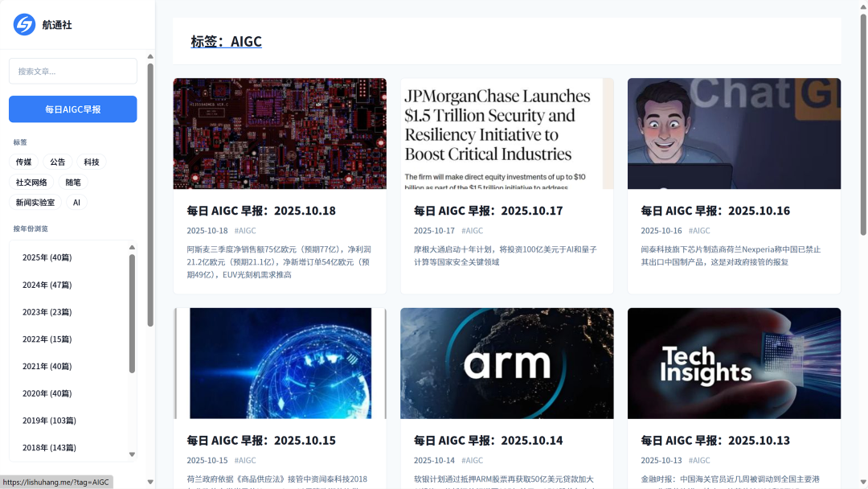Choose the 社交网络 tag

[32, 183]
